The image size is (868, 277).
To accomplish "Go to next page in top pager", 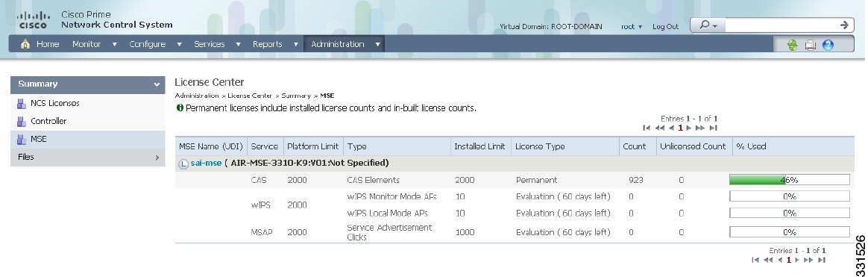I will pyautogui.click(x=689, y=128).
